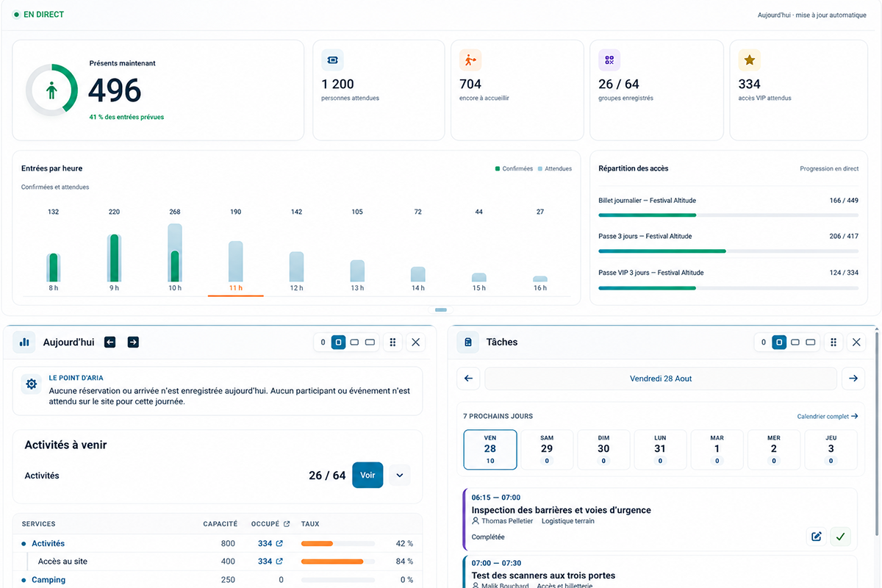Click the drag grip icon of Aujourd'hui panel
The width and height of the screenshot is (882, 588).
[393, 342]
